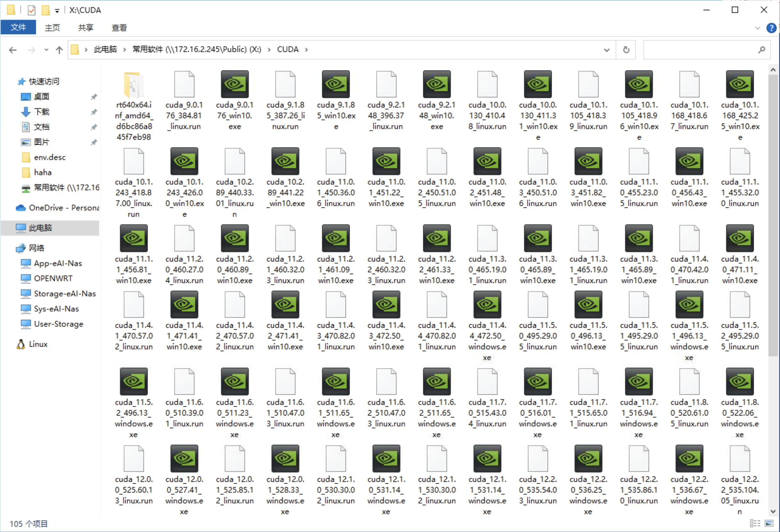780x532 pixels.
Task: Expand breadcrumb arrow after 常用软件 drive
Action: click(269, 50)
